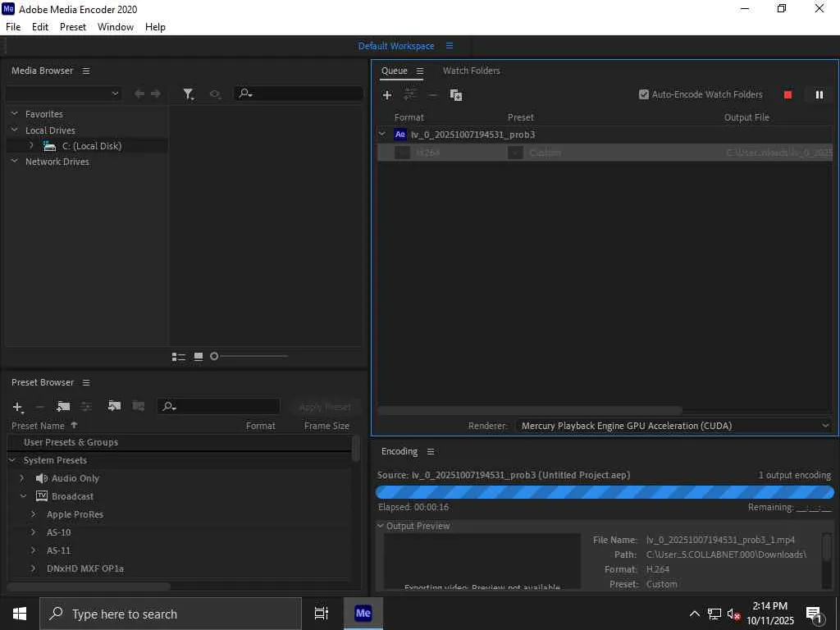
Task: Click the Queue Remove minus icon
Action: pos(432,95)
